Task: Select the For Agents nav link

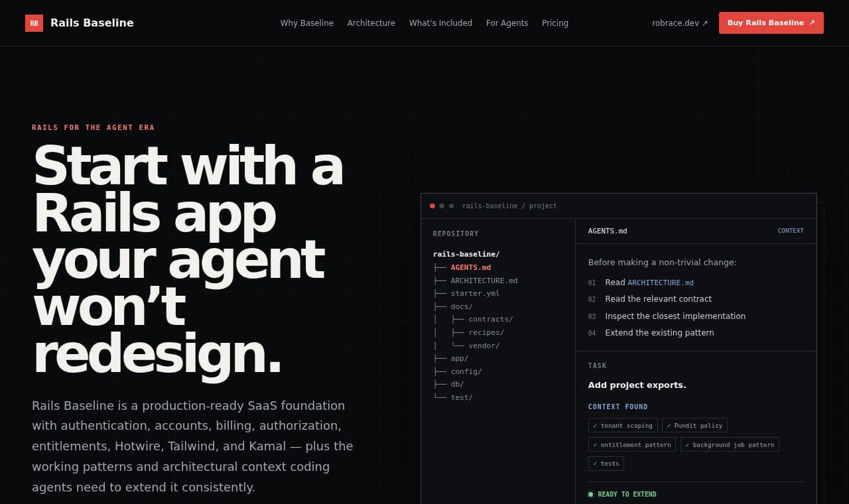Action: point(507,23)
